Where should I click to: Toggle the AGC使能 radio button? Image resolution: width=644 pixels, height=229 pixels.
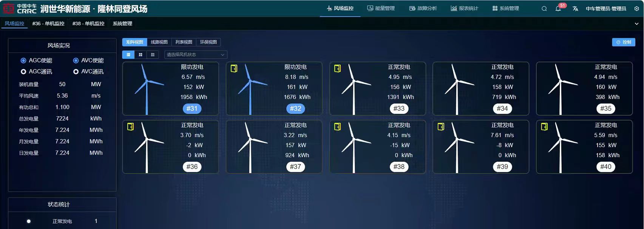pos(23,60)
